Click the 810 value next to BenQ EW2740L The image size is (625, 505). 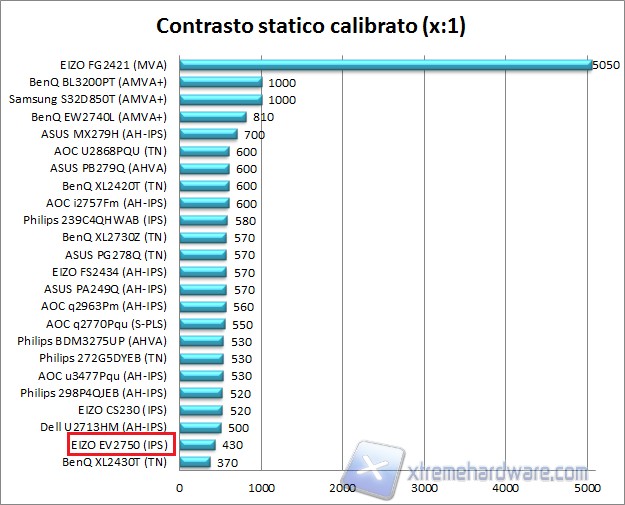264,117
